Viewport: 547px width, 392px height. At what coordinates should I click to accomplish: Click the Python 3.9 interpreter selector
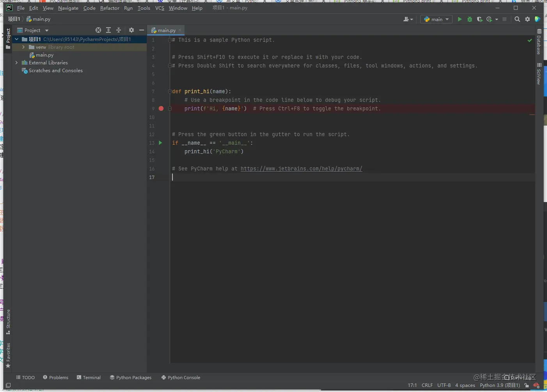point(500,385)
